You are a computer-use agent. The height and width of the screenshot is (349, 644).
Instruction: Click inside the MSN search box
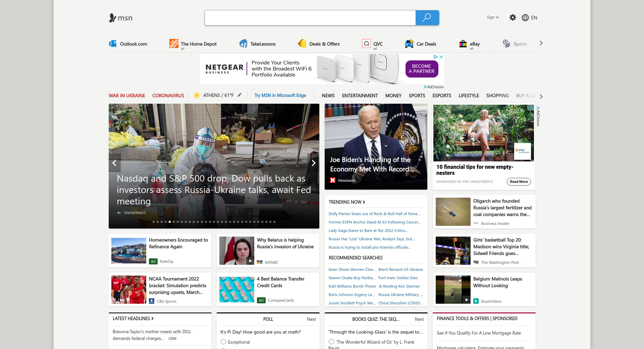click(310, 18)
